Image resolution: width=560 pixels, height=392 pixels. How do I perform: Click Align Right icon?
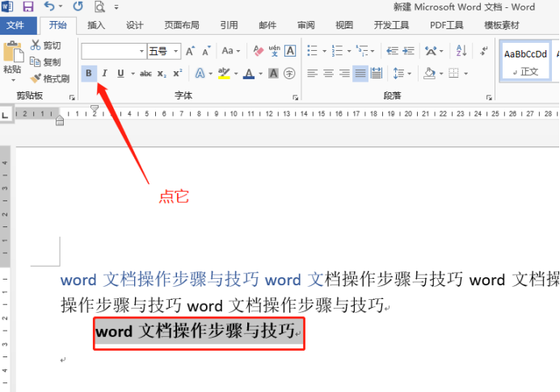(x=344, y=74)
